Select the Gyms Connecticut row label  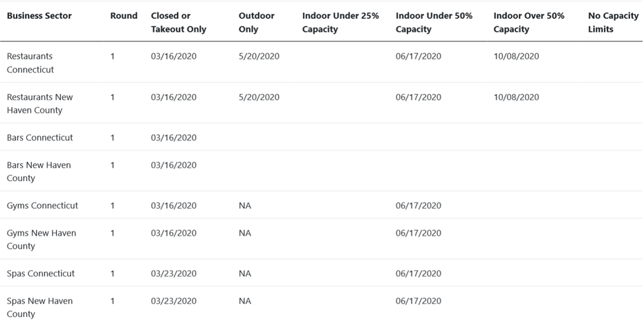coord(42,205)
